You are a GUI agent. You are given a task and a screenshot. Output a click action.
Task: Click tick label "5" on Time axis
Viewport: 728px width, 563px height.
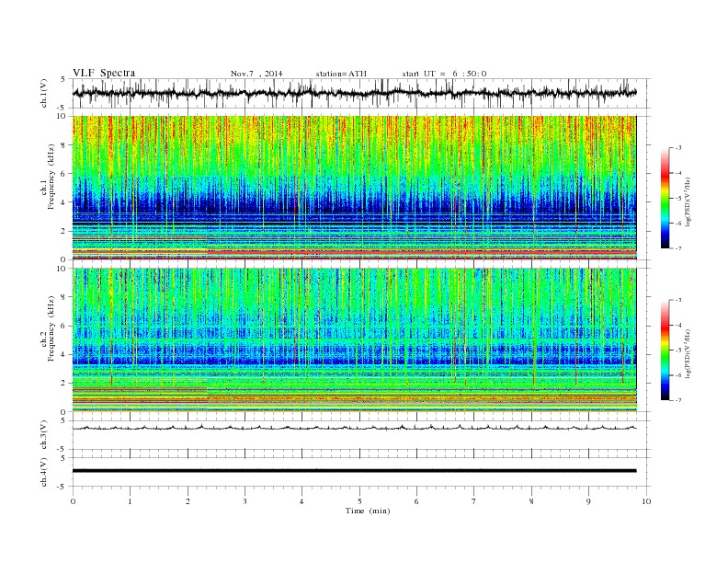[x=359, y=501]
